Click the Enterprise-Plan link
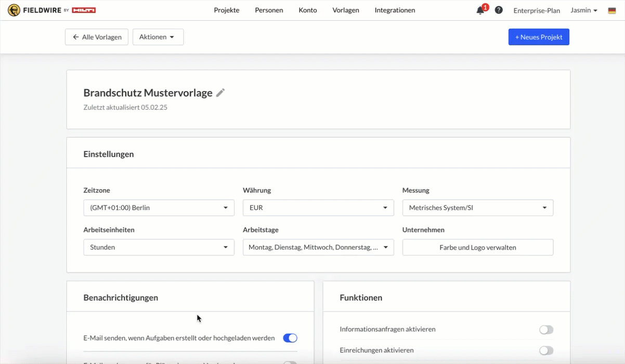This screenshot has height=364, width=625. point(537,10)
